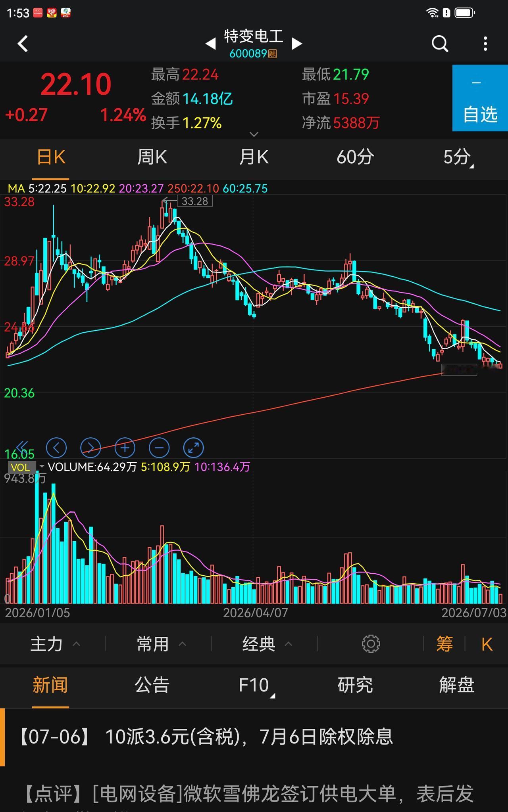Switch to 60分 chart tab
The width and height of the screenshot is (508, 812).
point(355,157)
